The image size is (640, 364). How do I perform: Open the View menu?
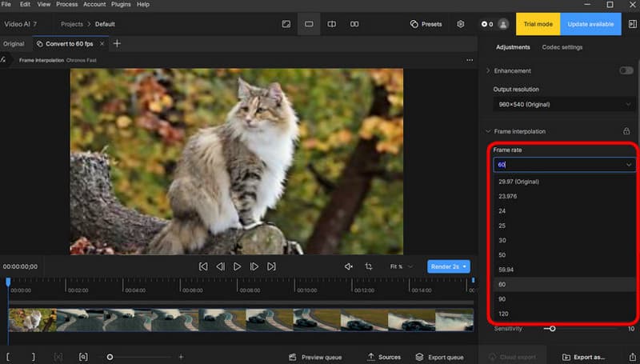[44, 5]
